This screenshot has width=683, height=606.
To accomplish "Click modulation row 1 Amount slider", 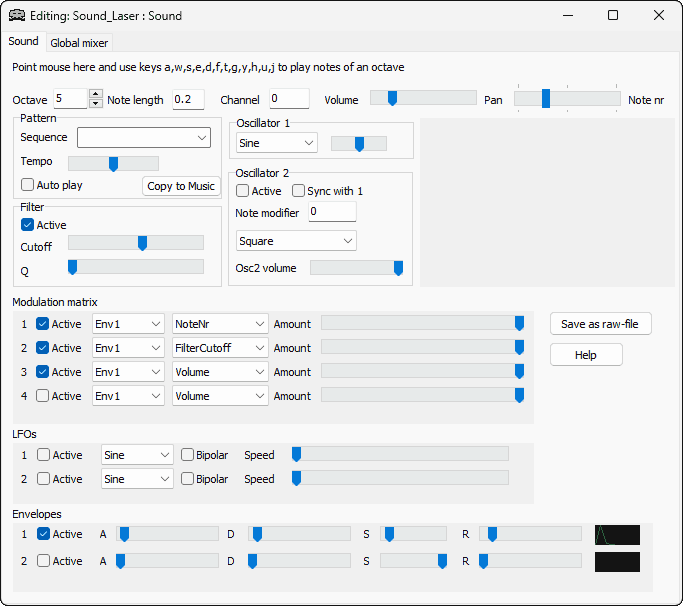I will pyautogui.click(x=423, y=323).
